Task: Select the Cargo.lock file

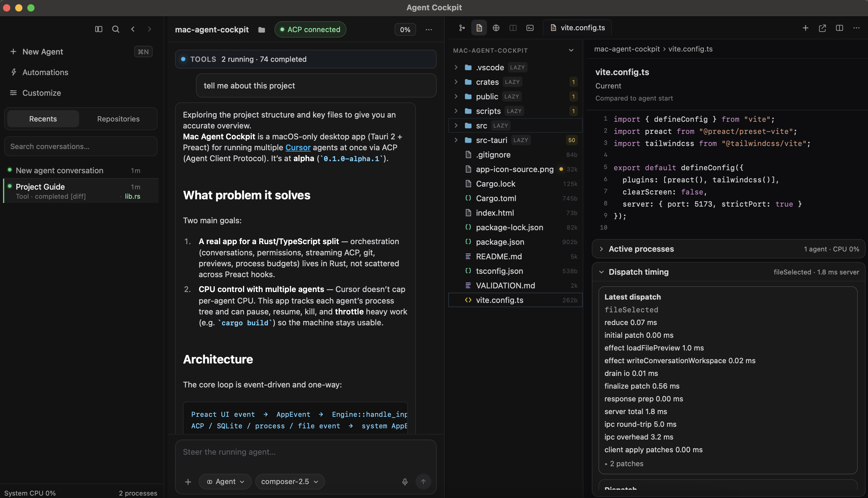Action: coord(515,184)
